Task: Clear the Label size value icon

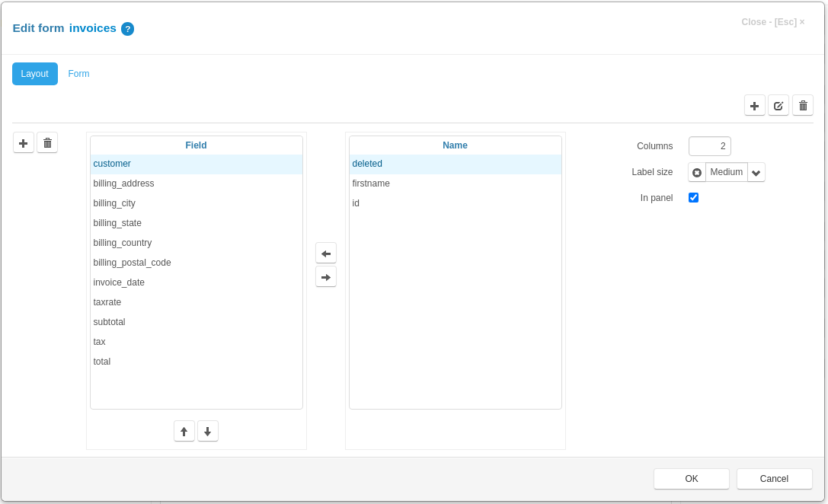Action: pyautogui.click(x=697, y=172)
